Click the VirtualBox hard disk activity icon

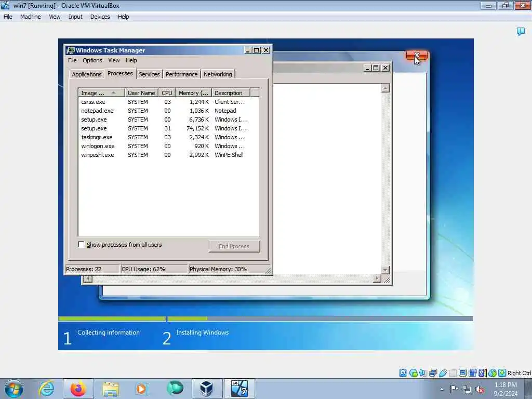pyautogui.click(x=403, y=373)
